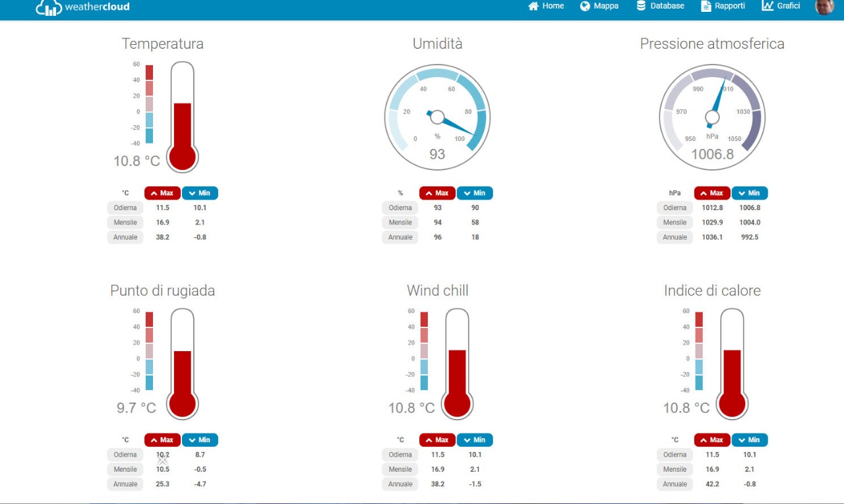Click the Grafici chart icon

pyautogui.click(x=768, y=6)
